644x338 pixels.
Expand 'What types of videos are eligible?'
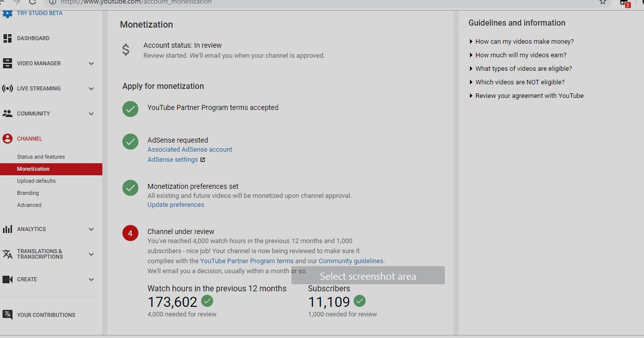pos(521,69)
